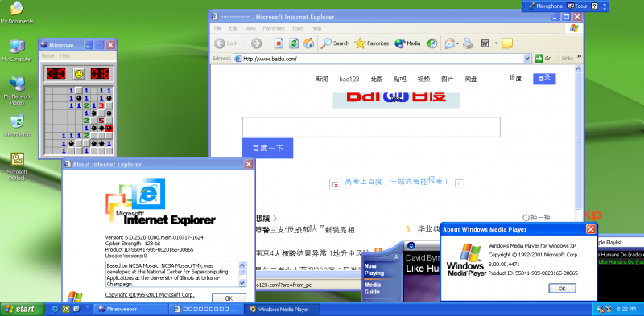Click the About IE text box scroll down arrow
This screenshot has width=644, height=316.
pos(242,283)
